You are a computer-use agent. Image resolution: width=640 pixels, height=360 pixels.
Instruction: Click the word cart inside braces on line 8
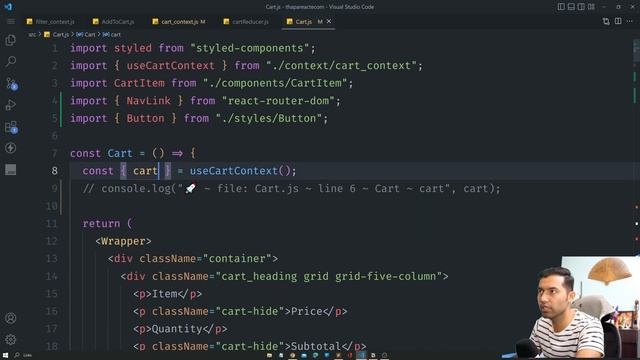coord(145,171)
